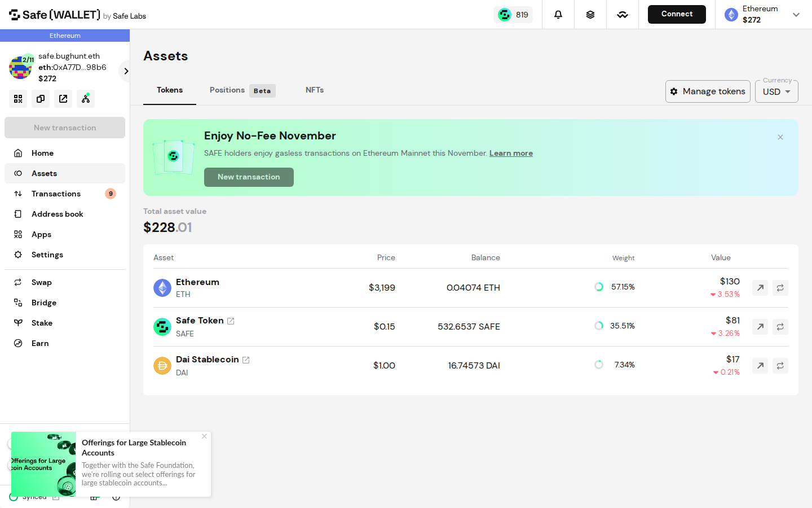Click the DAI token logo
The width and height of the screenshot is (812, 508).
coord(162,366)
